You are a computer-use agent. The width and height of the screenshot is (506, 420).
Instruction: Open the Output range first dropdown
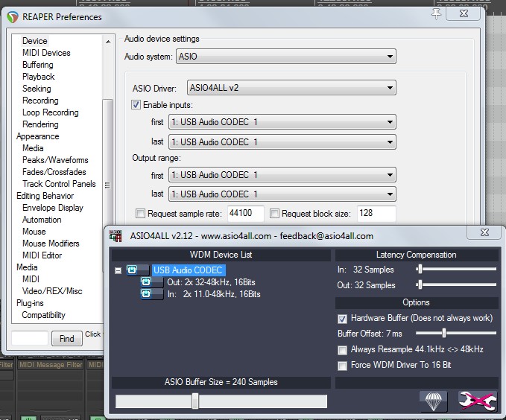(282, 175)
